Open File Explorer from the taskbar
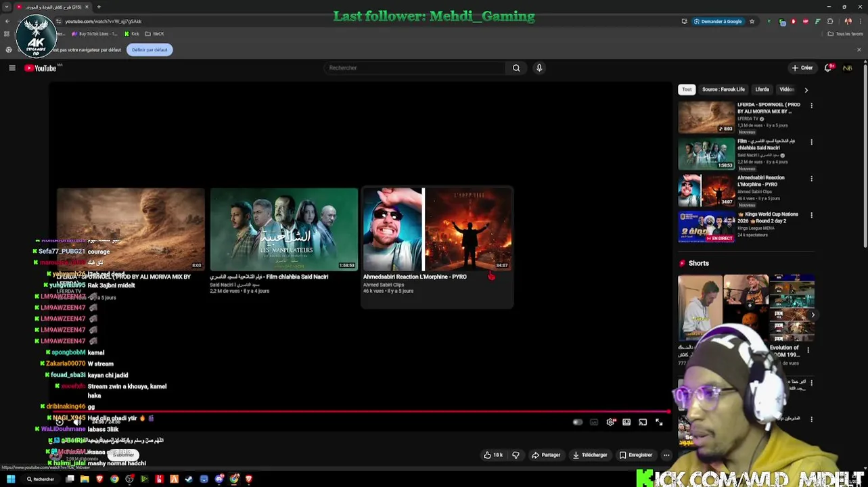The height and width of the screenshot is (487, 868). coord(85,479)
